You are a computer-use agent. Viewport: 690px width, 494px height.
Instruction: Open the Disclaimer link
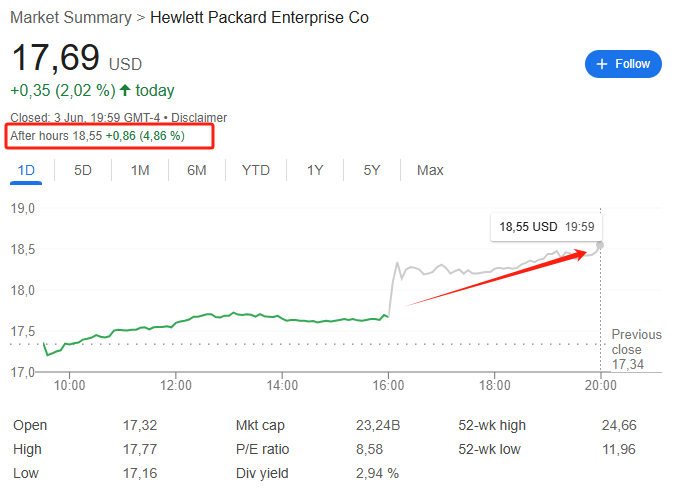(199, 118)
